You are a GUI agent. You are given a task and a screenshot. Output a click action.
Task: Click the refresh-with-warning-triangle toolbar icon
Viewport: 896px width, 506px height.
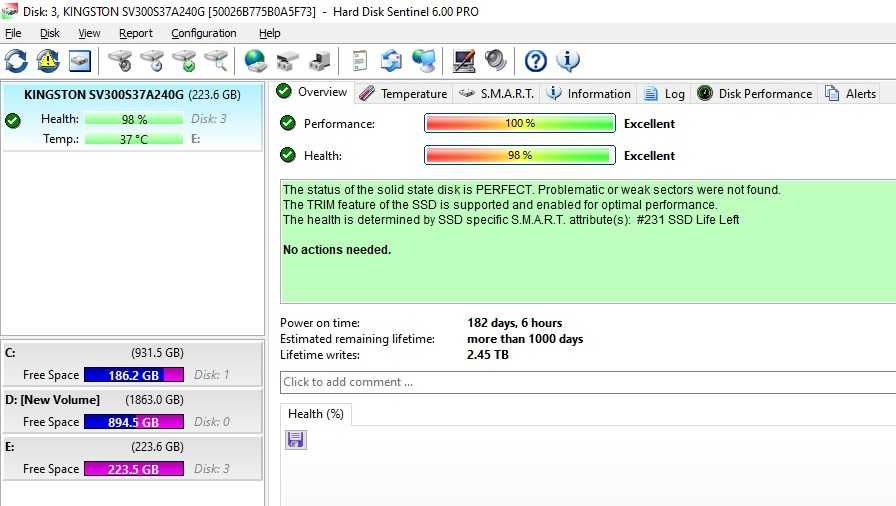coord(48,61)
